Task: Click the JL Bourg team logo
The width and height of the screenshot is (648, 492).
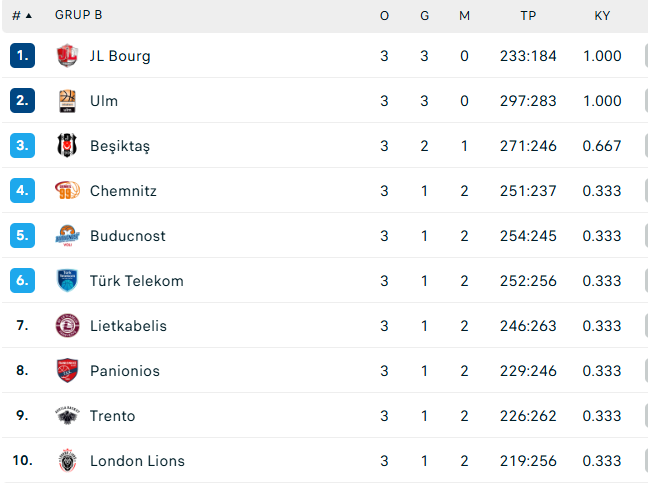Action: pyautogui.click(x=67, y=56)
